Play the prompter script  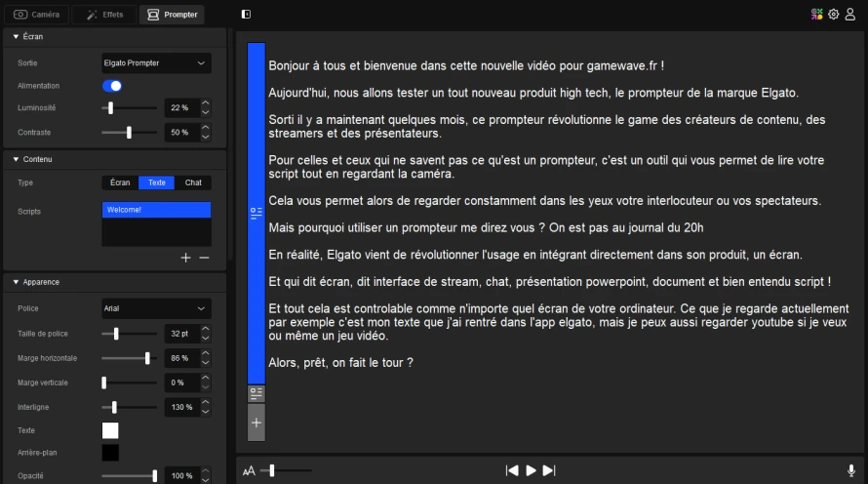pos(531,470)
